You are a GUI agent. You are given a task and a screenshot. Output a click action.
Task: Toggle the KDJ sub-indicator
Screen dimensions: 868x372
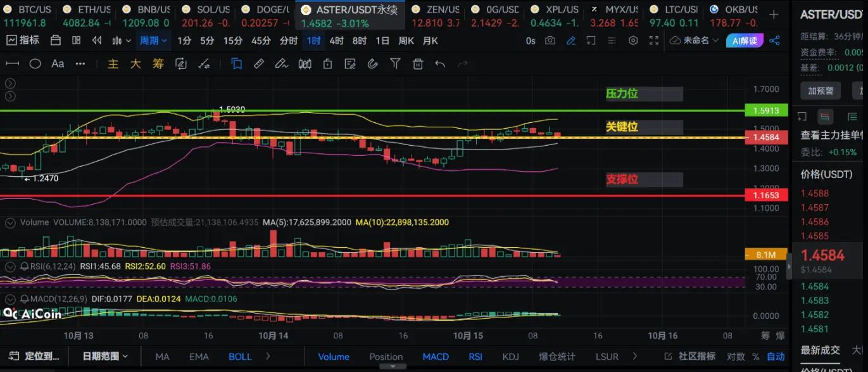510,356
